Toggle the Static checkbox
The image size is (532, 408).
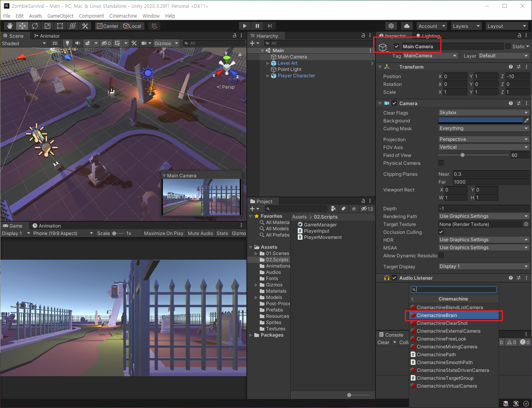click(x=508, y=46)
